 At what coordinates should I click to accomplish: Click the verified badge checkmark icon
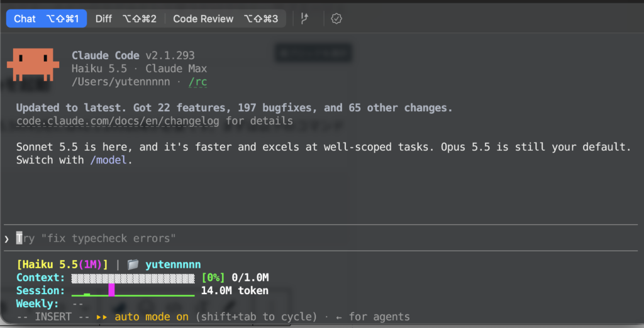(x=336, y=18)
